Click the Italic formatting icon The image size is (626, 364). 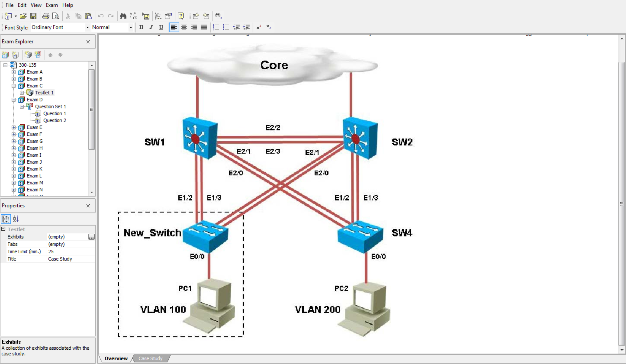(x=151, y=27)
